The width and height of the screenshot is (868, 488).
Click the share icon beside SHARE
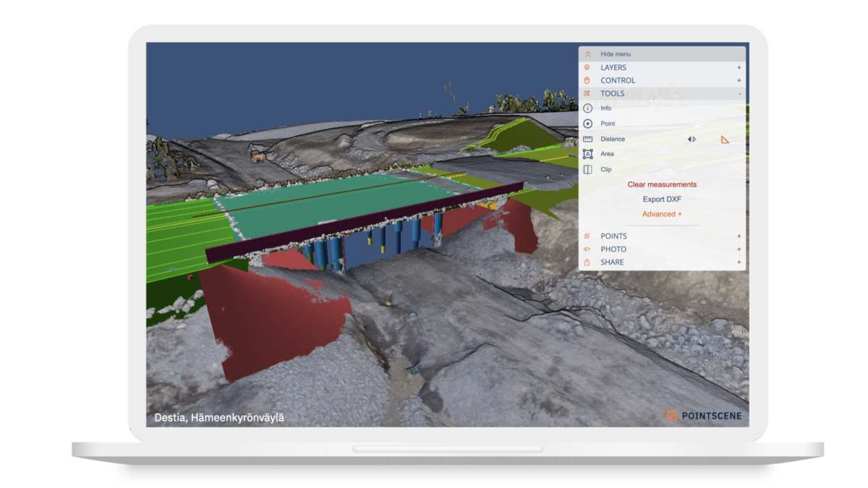pyautogui.click(x=587, y=262)
